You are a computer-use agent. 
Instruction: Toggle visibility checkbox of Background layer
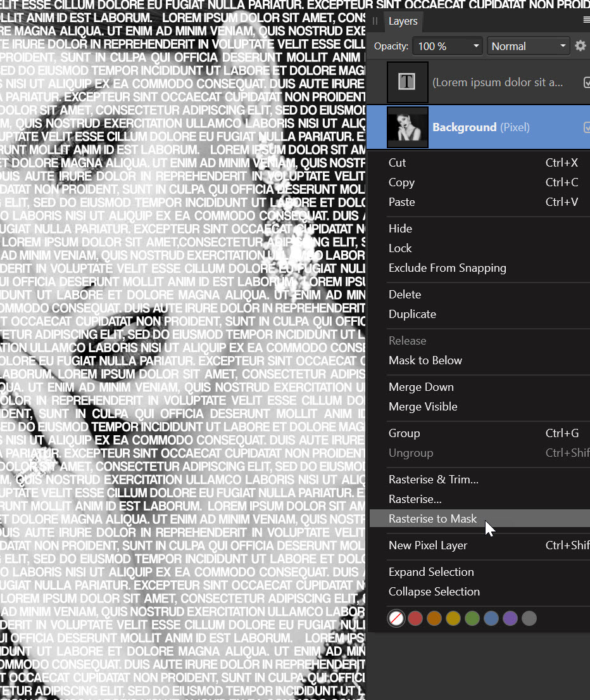coord(586,127)
